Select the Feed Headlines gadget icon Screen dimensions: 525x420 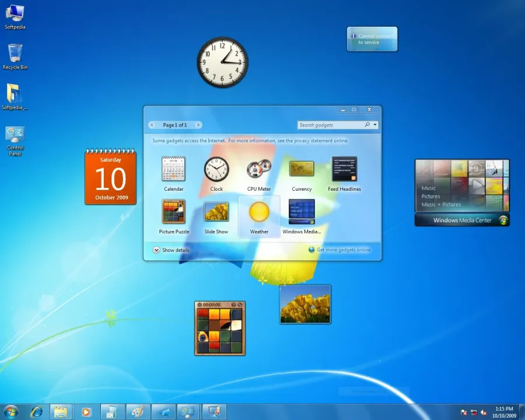coord(344,169)
